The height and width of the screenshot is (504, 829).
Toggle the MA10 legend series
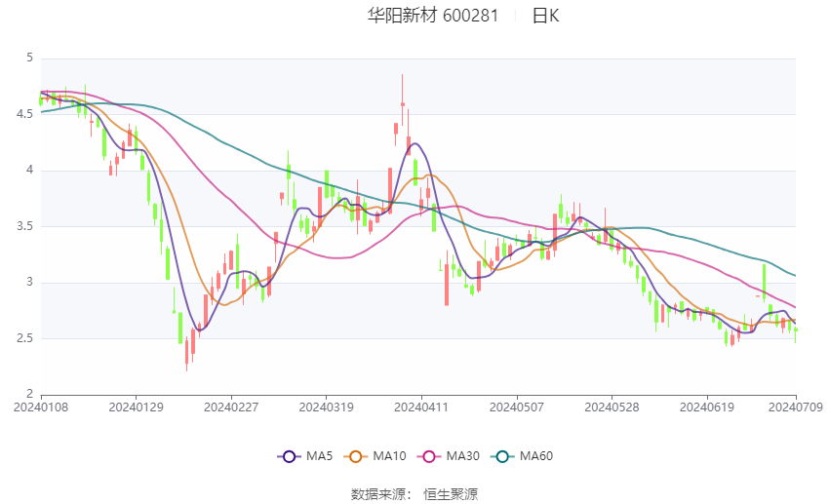coord(375,456)
